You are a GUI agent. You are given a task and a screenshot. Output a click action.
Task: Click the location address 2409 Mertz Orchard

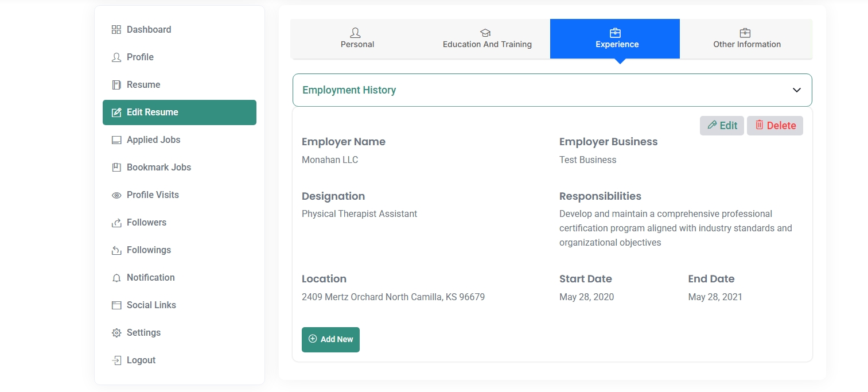point(393,297)
